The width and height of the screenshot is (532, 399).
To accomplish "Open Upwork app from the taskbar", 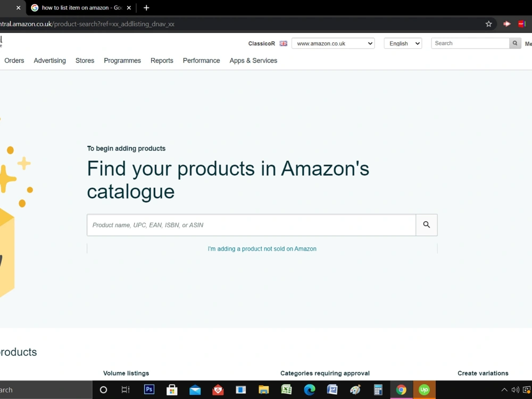I will pos(424,390).
